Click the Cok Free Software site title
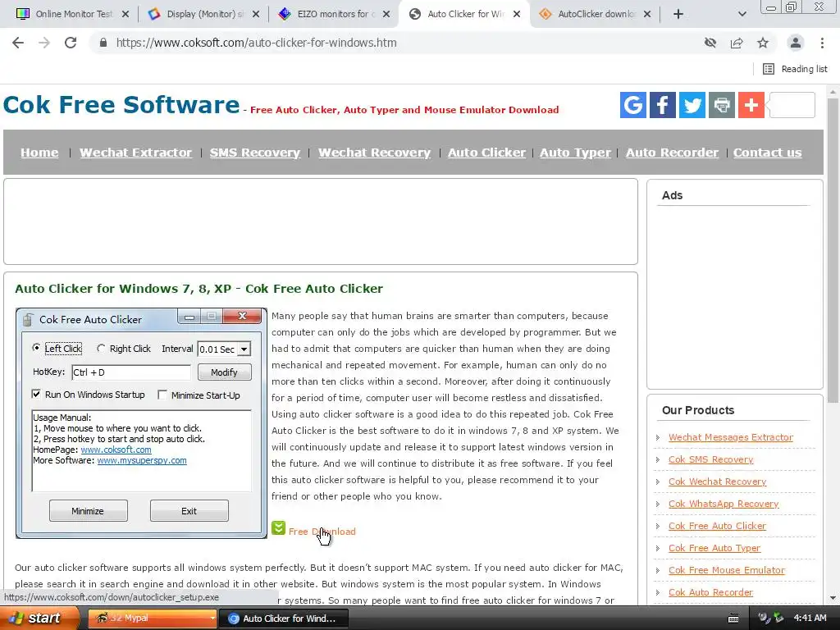 (121, 104)
